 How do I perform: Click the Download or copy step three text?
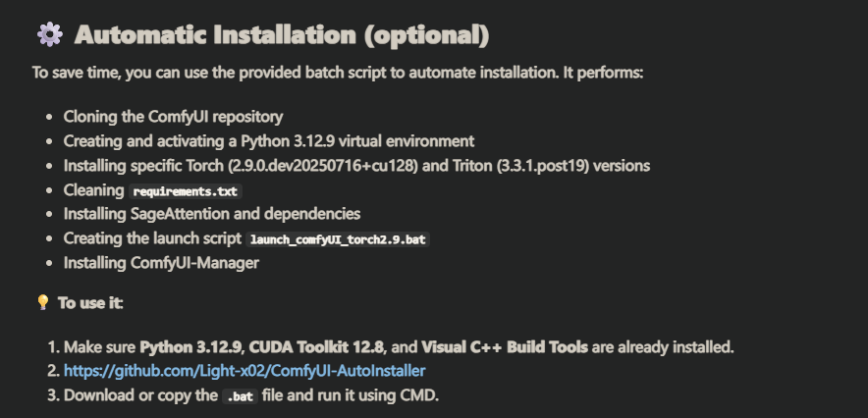pos(140,395)
